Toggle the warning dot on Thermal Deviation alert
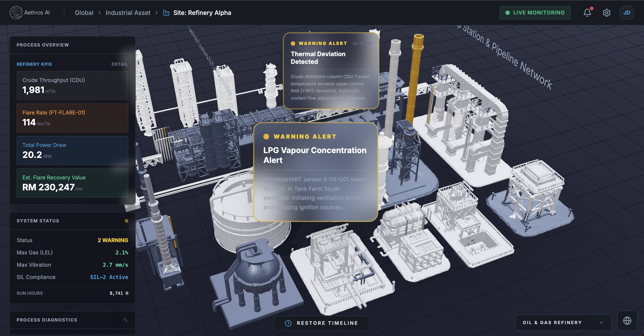The height and width of the screenshot is (336, 644). coord(293,43)
